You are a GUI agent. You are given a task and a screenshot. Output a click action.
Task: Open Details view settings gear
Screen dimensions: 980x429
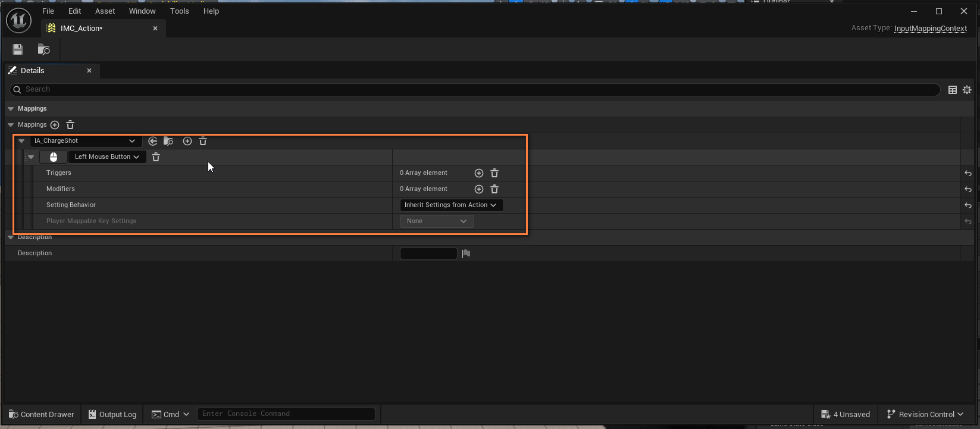pos(967,90)
